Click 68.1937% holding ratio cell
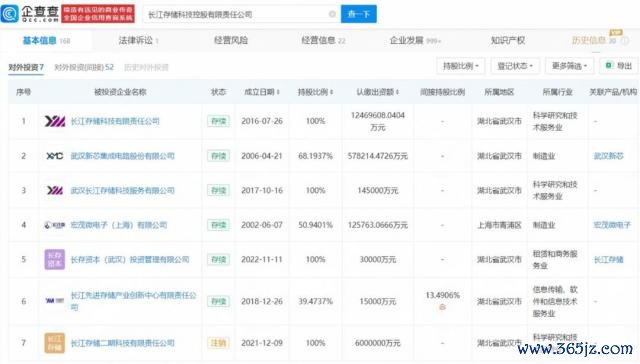 tap(315, 156)
